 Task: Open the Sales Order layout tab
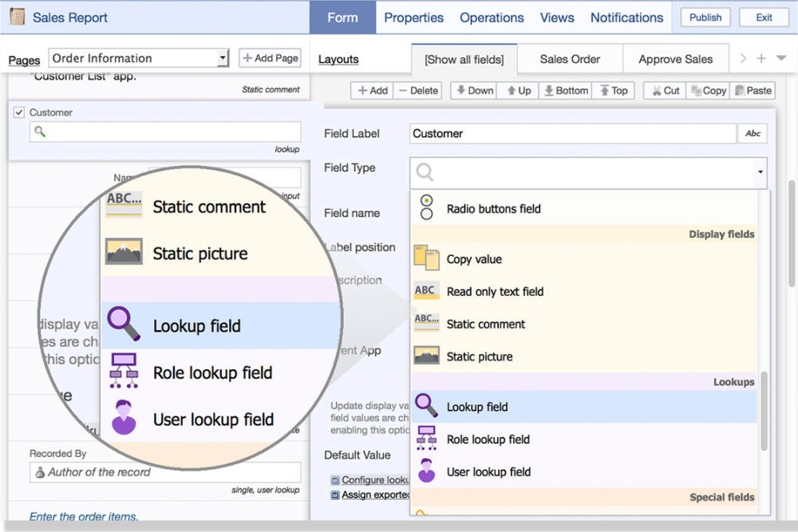point(570,59)
